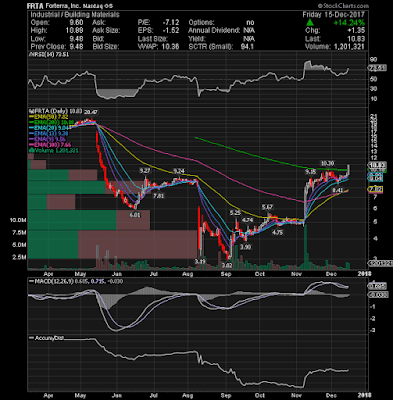Screen dimensions: 393x400
Task: Click the magenta EMA(100) legend entry
Action: coord(50,145)
